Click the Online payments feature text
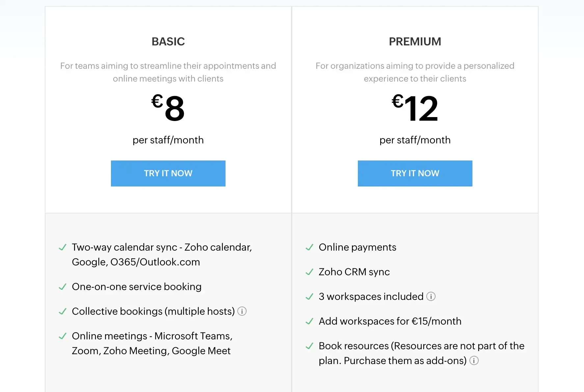The width and height of the screenshot is (584, 392). coord(357,247)
